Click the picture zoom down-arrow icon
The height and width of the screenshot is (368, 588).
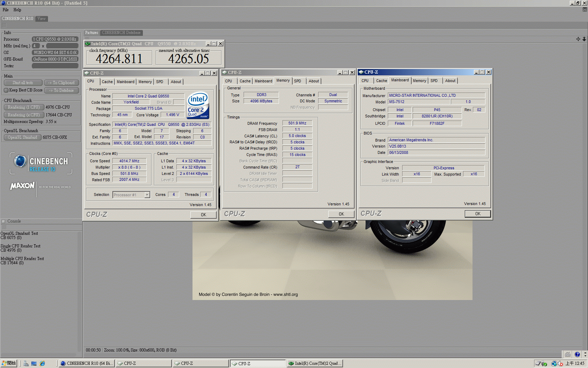584,39
